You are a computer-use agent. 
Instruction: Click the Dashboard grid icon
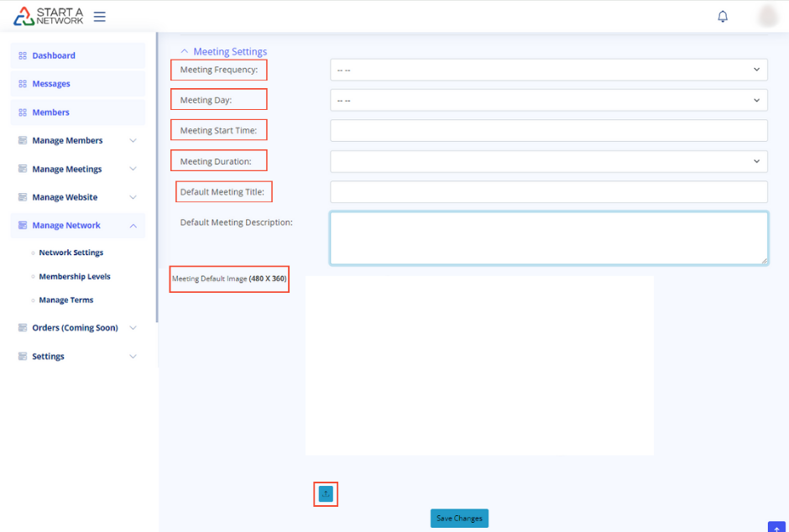tap(23, 55)
